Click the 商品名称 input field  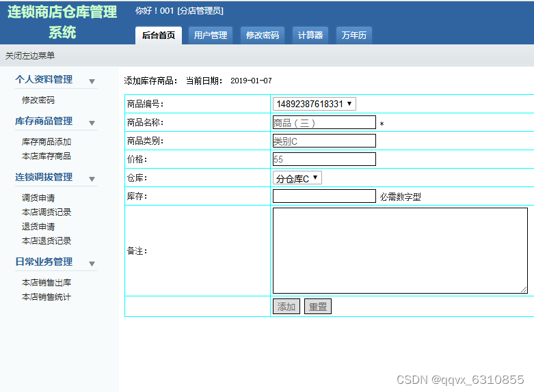(x=324, y=122)
